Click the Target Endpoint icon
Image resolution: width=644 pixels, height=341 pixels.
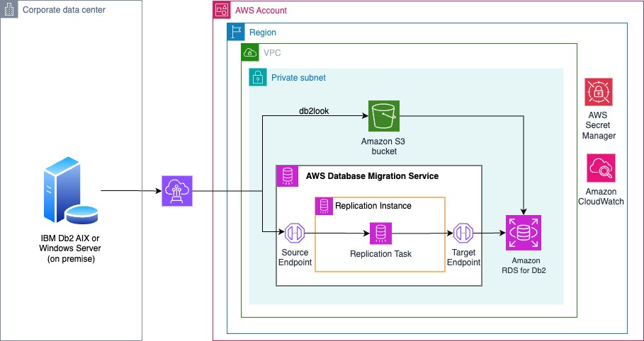click(463, 233)
